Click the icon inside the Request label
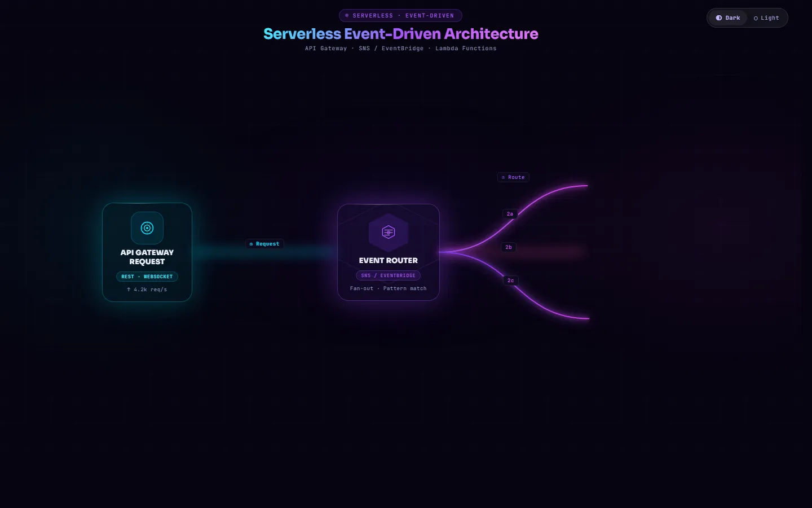The image size is (812, 508). pos(251,244)
